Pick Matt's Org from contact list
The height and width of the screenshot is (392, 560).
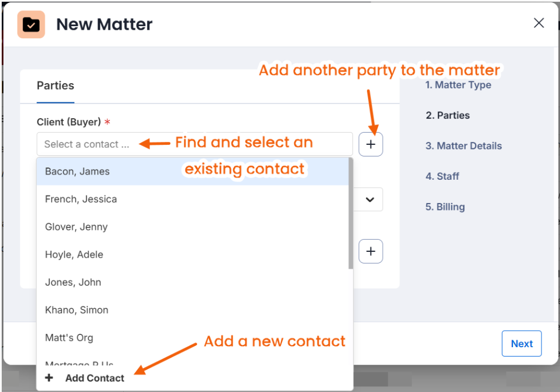coord(192,338)
